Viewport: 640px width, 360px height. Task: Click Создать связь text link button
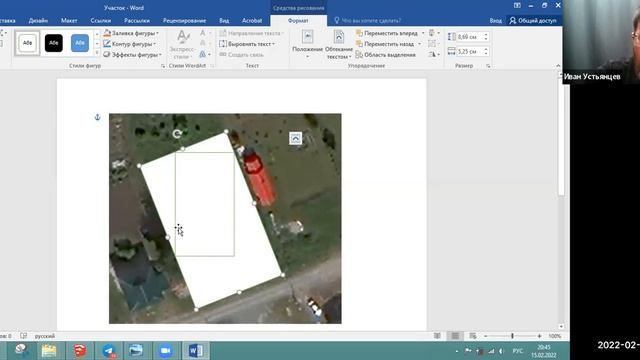242,54
